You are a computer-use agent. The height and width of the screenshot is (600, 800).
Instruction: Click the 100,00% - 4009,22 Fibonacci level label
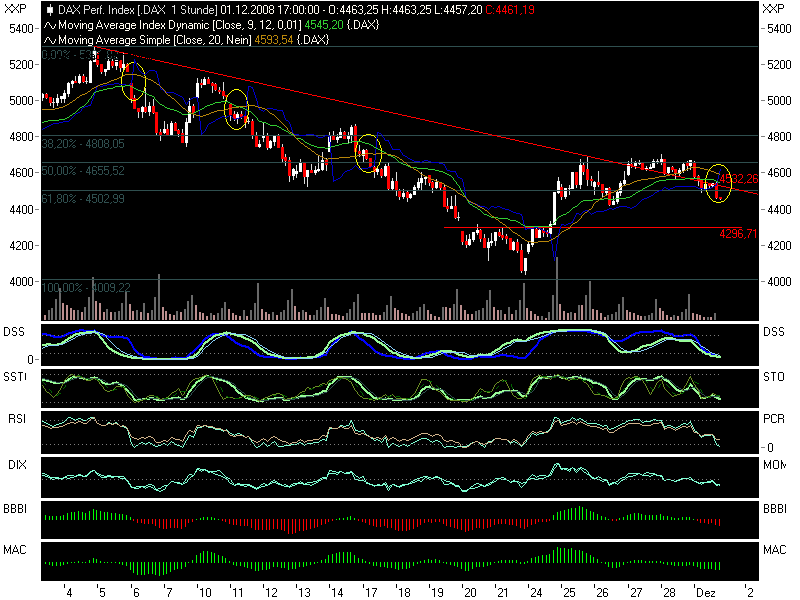pos(85,287)
